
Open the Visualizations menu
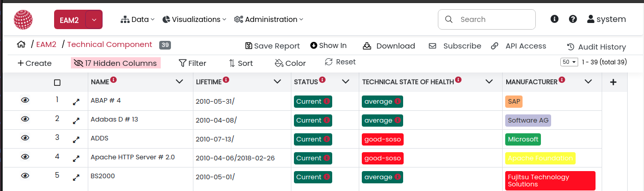194,19
